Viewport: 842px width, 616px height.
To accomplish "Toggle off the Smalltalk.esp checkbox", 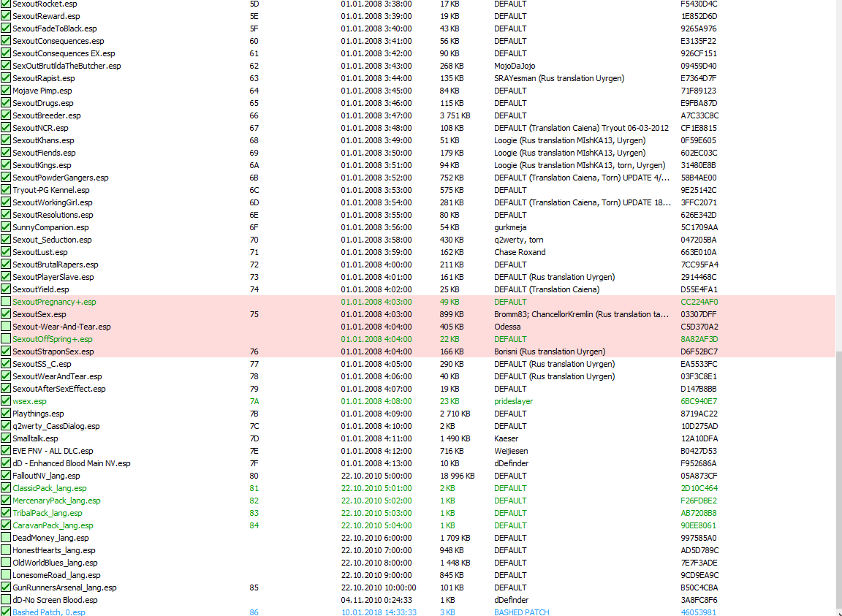I will point(6,438).
